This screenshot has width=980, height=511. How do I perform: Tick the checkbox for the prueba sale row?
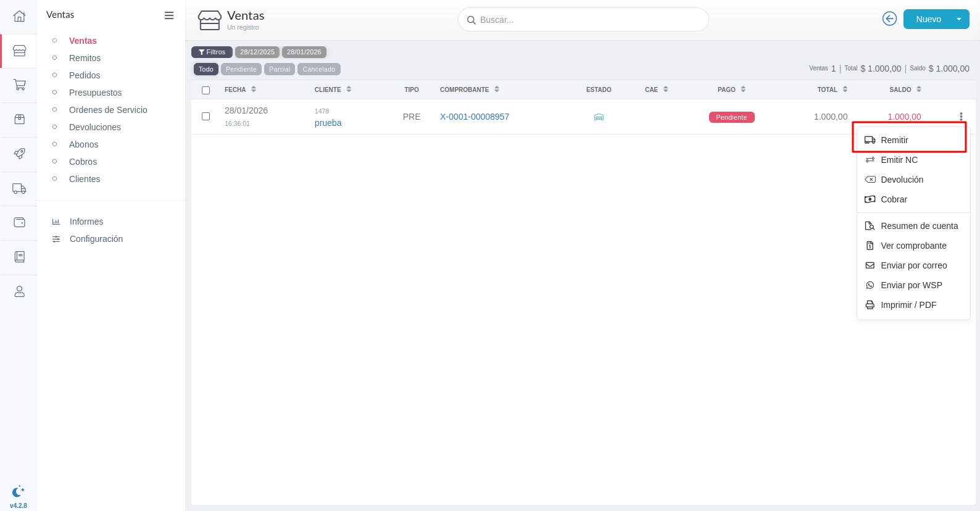coord(206,116)
